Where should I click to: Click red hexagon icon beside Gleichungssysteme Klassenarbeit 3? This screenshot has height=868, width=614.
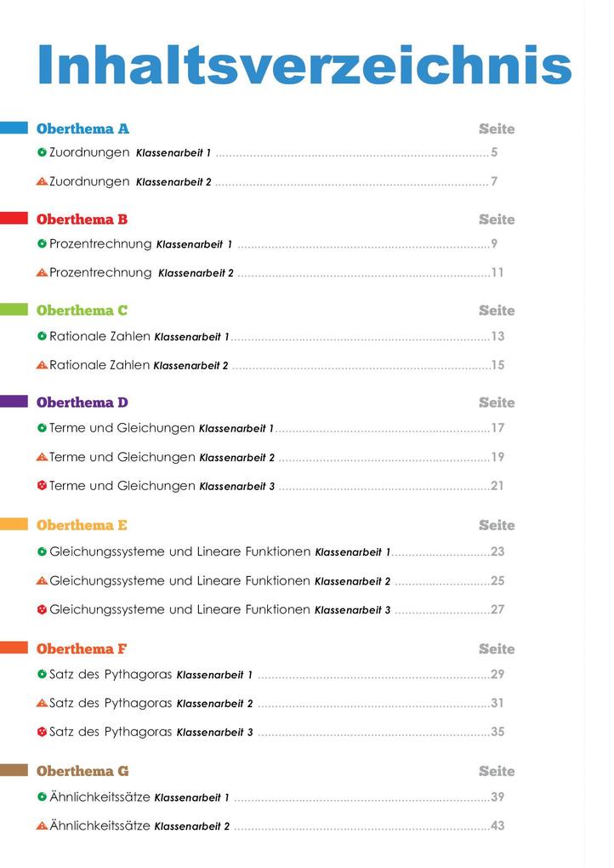tap(42, 609)
